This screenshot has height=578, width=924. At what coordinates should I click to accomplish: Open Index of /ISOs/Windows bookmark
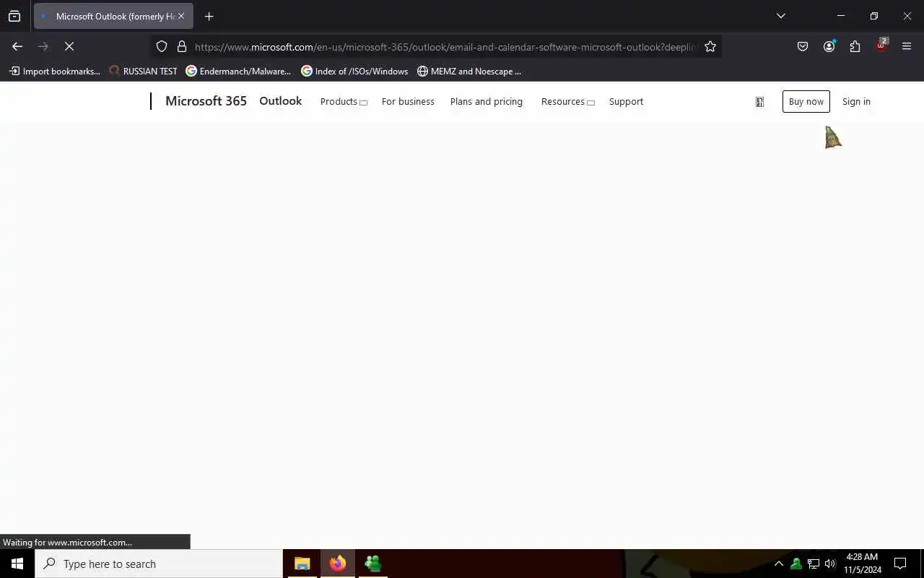pyautogui.click(x=354, y=71)
